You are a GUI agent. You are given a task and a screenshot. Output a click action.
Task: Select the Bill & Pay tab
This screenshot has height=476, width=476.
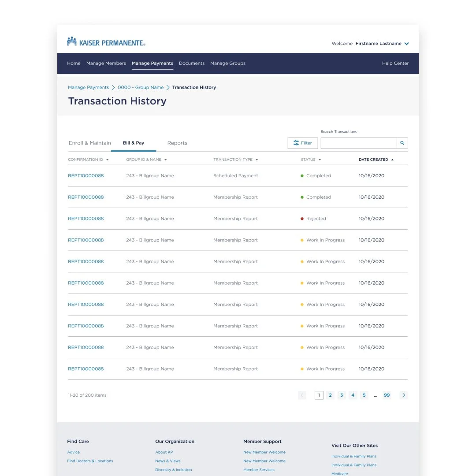(x=134, y=143)
